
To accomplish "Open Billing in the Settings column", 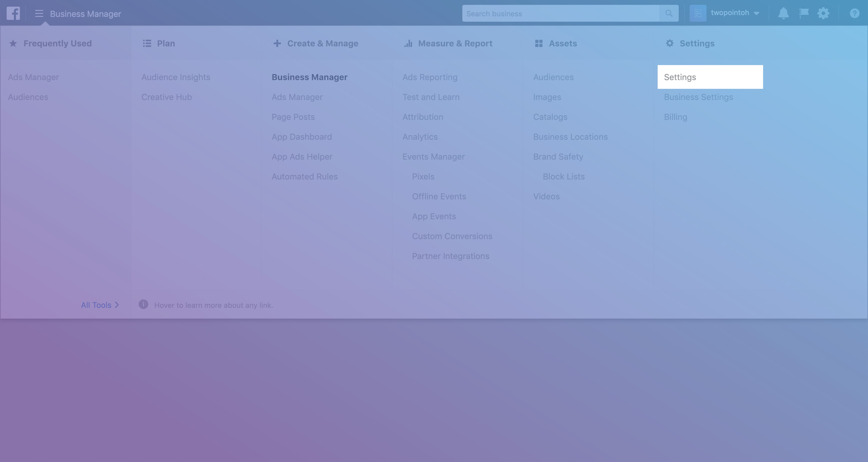I will [675, 117].
